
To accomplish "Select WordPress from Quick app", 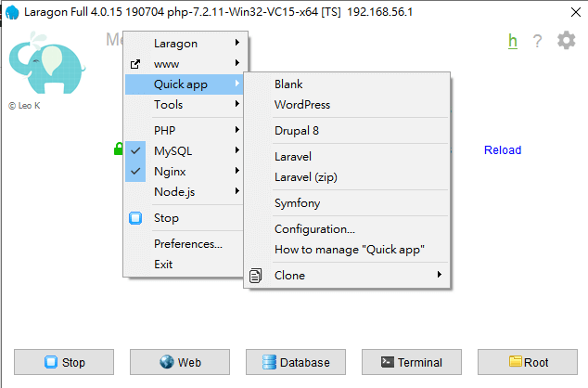I will [302, 105].
